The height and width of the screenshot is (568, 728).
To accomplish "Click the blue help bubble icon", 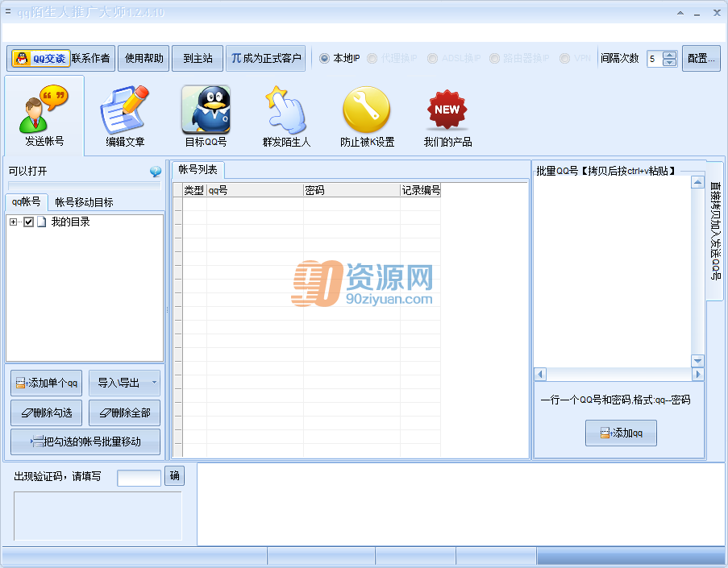I will pyautogui.click(x=156, y=172).
